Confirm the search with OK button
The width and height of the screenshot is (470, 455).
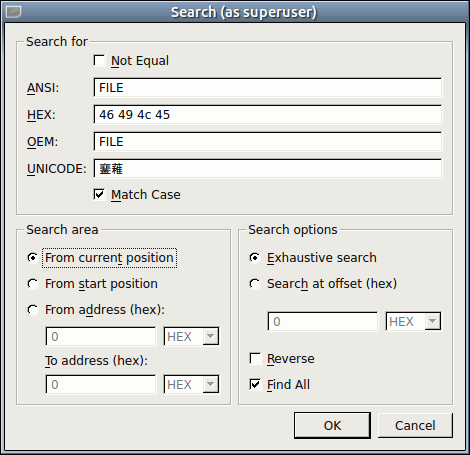click(x=332, y=425)
